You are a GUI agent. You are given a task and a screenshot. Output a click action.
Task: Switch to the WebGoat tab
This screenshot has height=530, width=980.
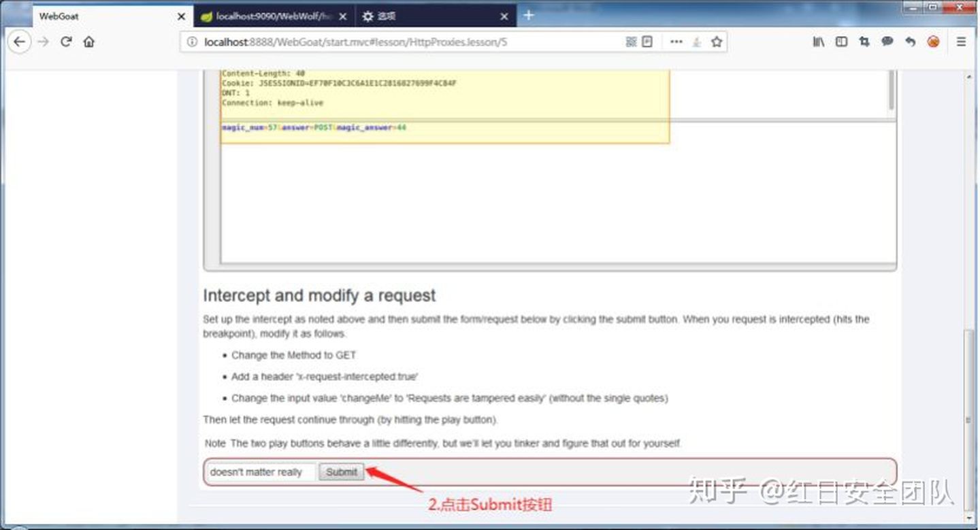point(113,16)
